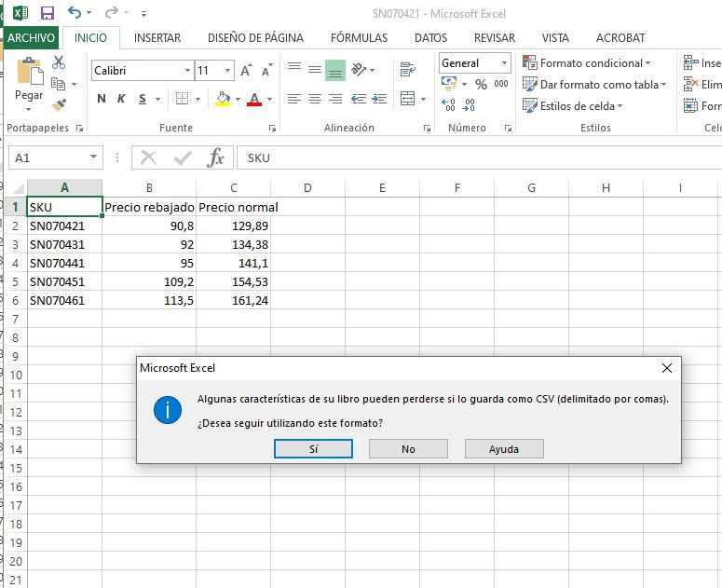The width and height of the screenshot is (722, 588).
Task: Open the ARCHIVO tab
Action: [x=31, y=38]
